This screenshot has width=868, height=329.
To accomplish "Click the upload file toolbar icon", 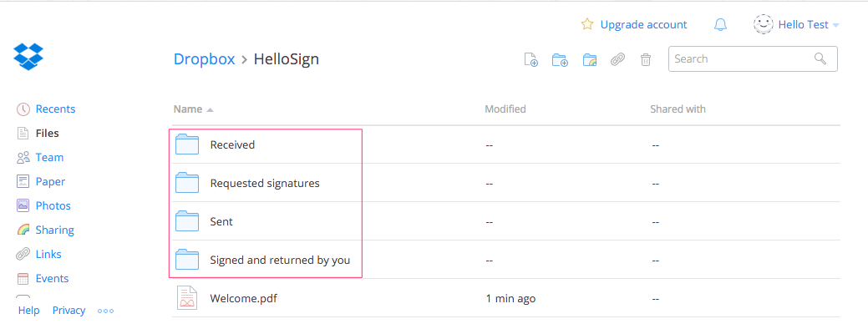I will 530,59.
